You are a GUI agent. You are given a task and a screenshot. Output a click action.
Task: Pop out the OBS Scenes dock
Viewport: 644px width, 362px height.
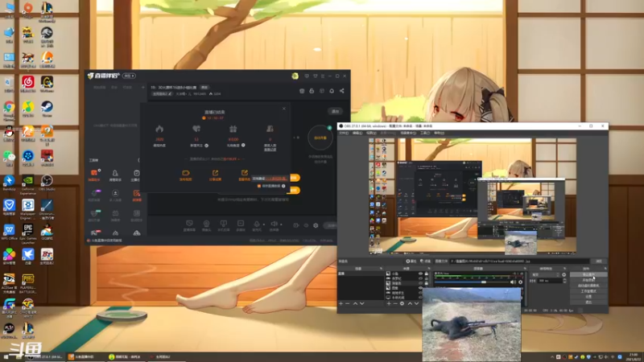click(381, 269)
